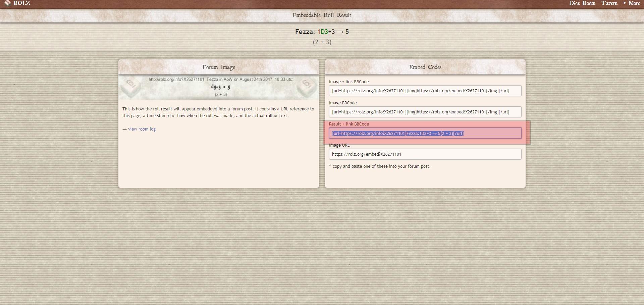Click the d3+3 = 5 forum image preview
Screen dimensions: 644x305
pos(220,87)
